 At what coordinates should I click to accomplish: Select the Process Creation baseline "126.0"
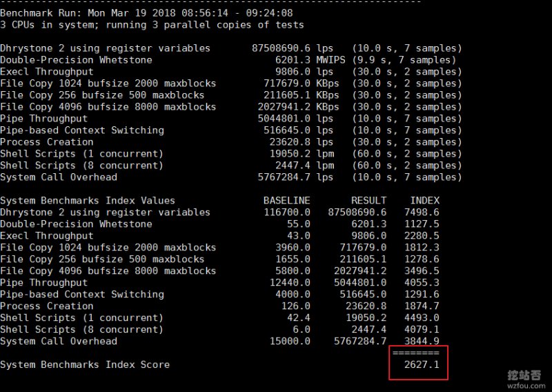pos(296,306)
